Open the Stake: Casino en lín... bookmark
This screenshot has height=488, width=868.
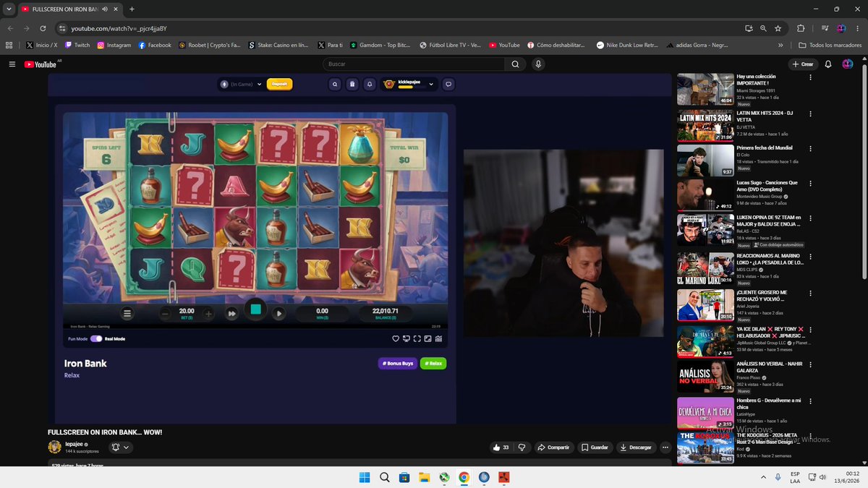pos(278,45)
